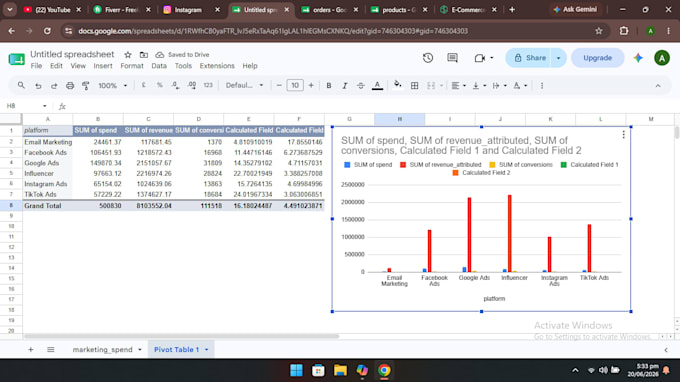Bookmark this page with star icon
Viewport: 680px width, 382px height.
599,31
